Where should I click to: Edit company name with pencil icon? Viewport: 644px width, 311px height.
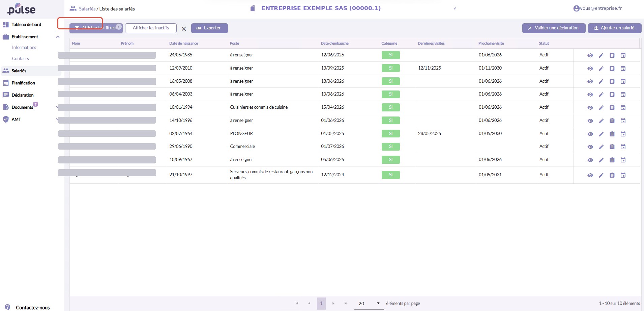(x=455, y=8)
